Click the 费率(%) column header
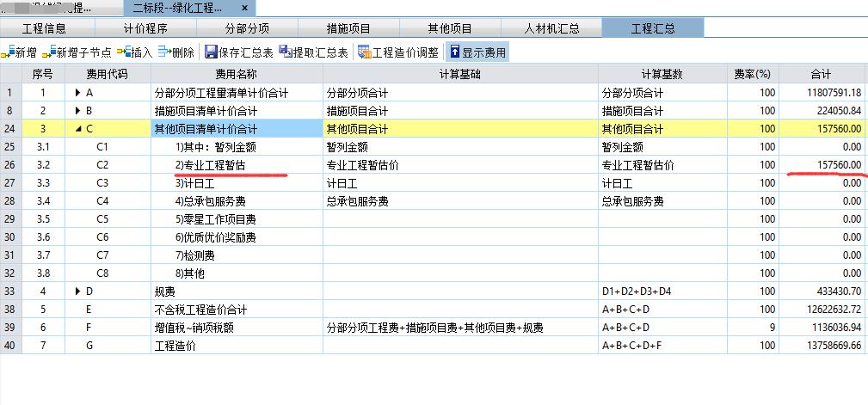The height and width of the screenshot is (405, 868). pyautogui.click(x=751, y=75)
